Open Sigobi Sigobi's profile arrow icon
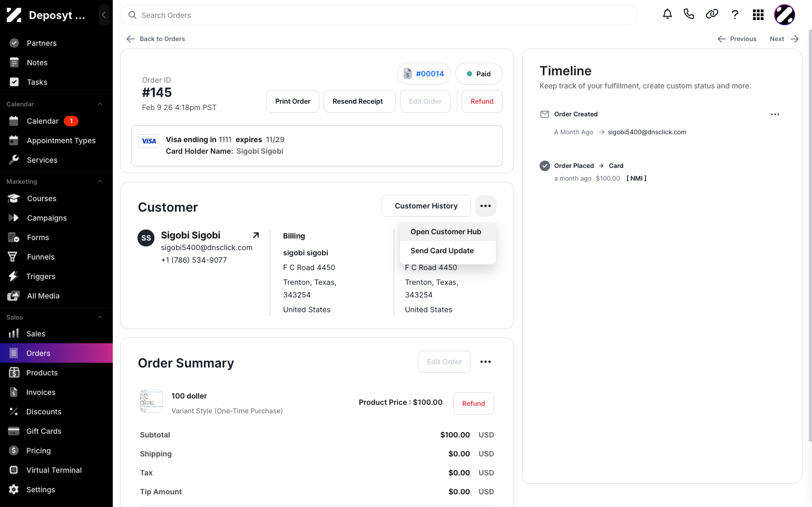The height and width of the screenshot is (507, 812). click(256, 235)
